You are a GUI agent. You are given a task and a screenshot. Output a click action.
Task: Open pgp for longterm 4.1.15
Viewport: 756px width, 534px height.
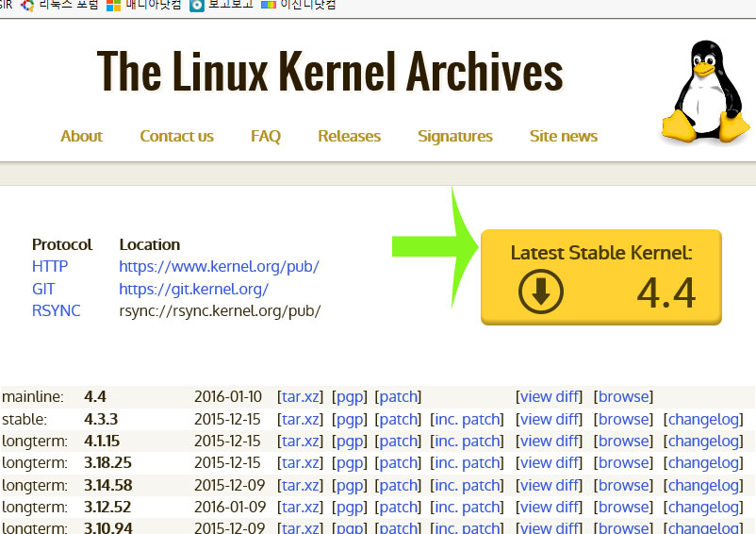(x=350, y=441)
